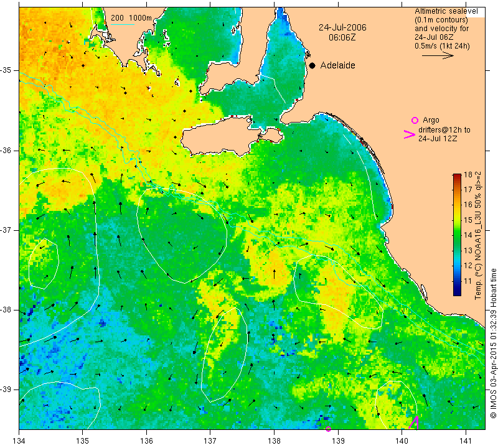
Task: Click the 136 longitude axis label
Action: [146, 441]
